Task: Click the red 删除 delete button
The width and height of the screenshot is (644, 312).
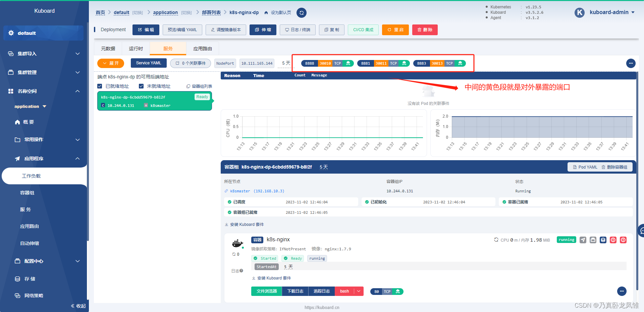Action: 425,30
